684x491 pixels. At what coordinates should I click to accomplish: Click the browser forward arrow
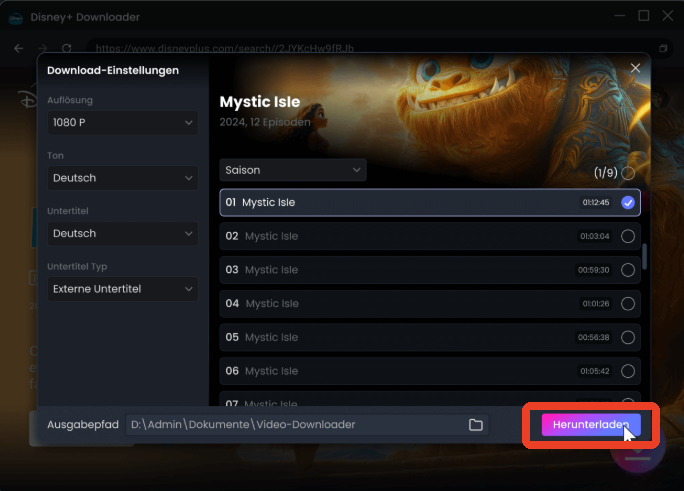[43, 48]
